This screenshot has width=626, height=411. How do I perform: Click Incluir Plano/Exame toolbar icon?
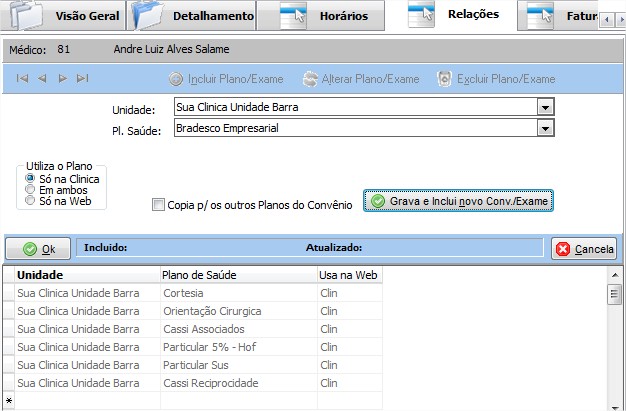[x=176, y=79]
